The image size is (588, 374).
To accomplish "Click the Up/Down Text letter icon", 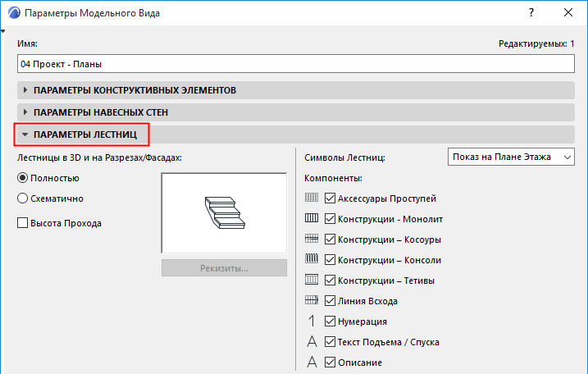I will (311, 342).
